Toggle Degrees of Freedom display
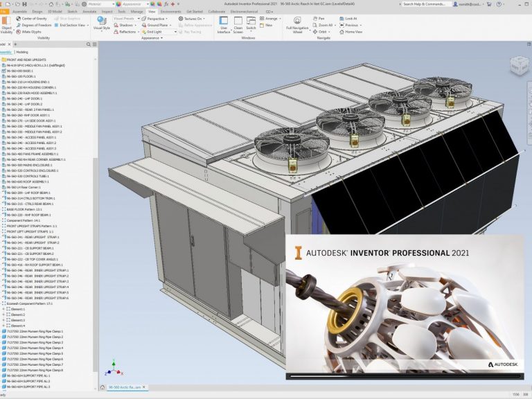Image resolution: width=532 pixels, height=399 pixels. click(x=33, y=25)
